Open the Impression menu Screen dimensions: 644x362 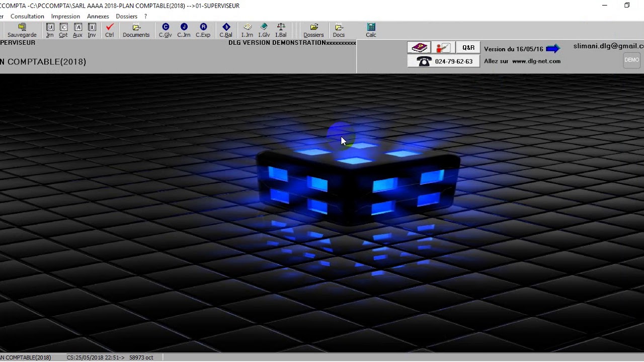tap(65, 16)
